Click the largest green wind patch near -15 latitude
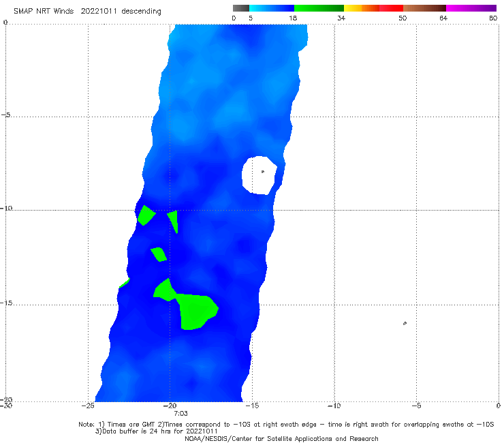This screenshot has height=443, width=504. (197, 311)
